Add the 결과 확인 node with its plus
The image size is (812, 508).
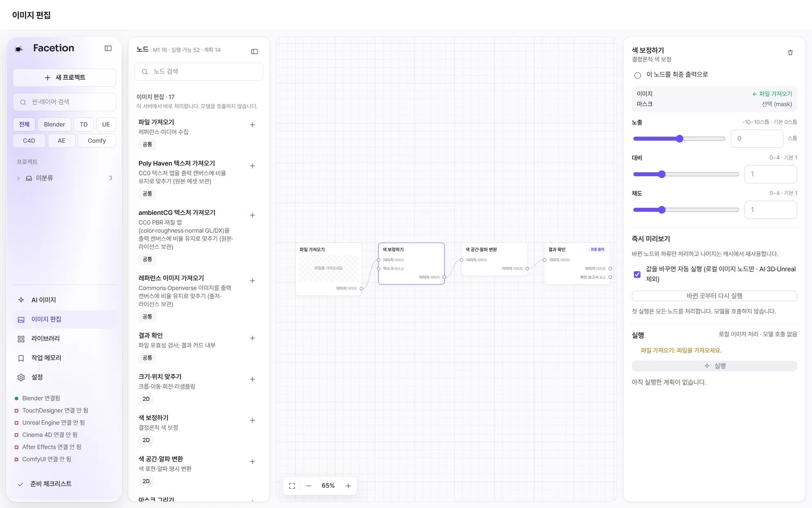252,338
